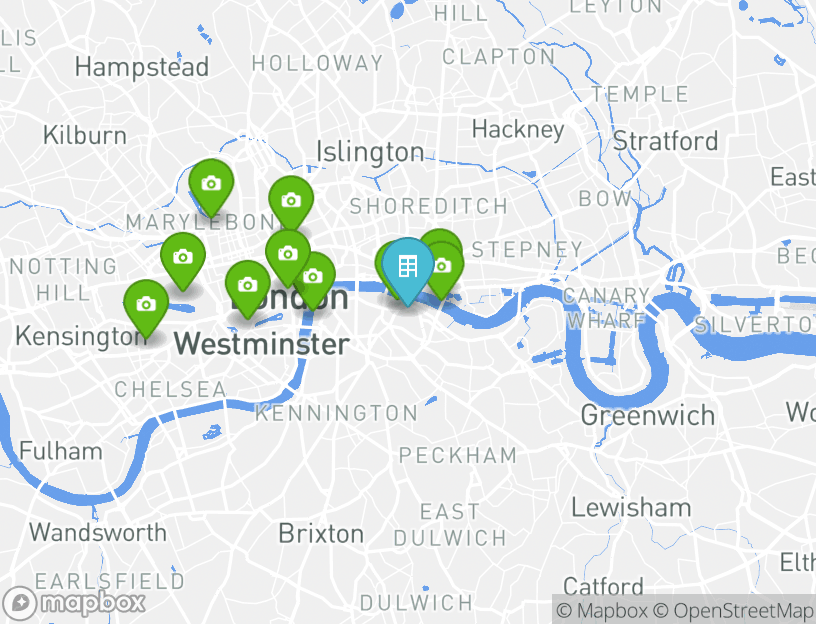The height and width of the screenshot is (624, 816).
Task: Click the topmost green pin left of Stepney
Action: point(440,236)
